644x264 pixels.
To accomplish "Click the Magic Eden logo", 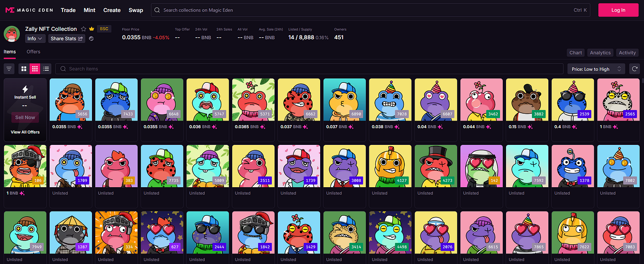I will [x=29, y=10].
